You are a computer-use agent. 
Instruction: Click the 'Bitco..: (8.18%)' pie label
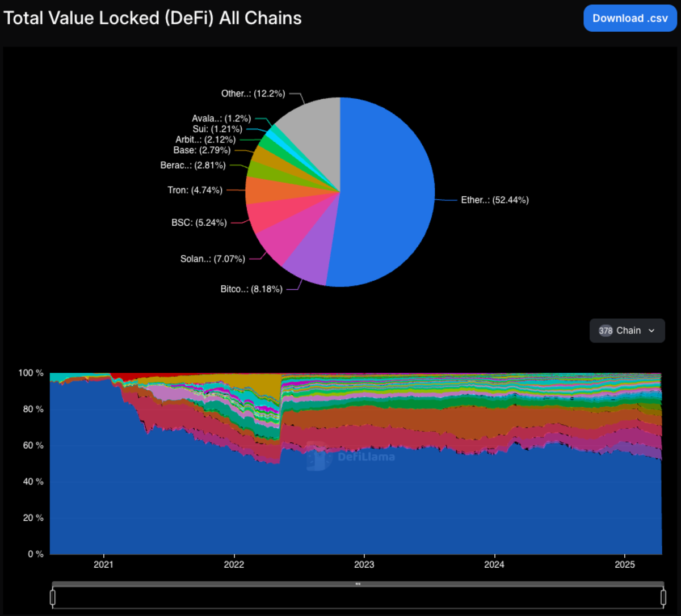251,289
